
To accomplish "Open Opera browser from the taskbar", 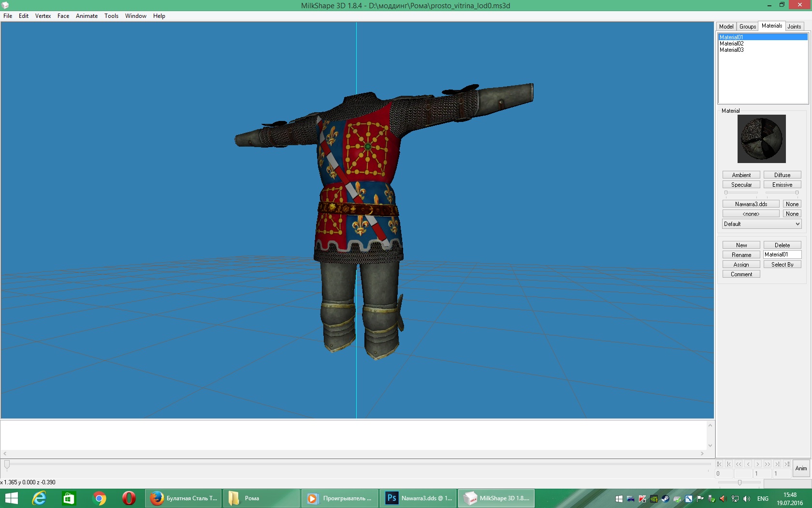I will [129, 498].
